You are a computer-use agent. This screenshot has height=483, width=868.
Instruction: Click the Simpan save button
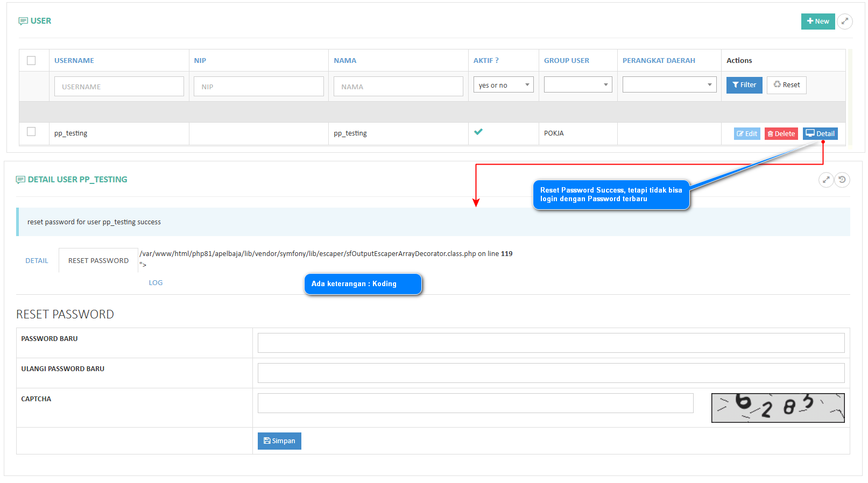(x=279, y=441)
